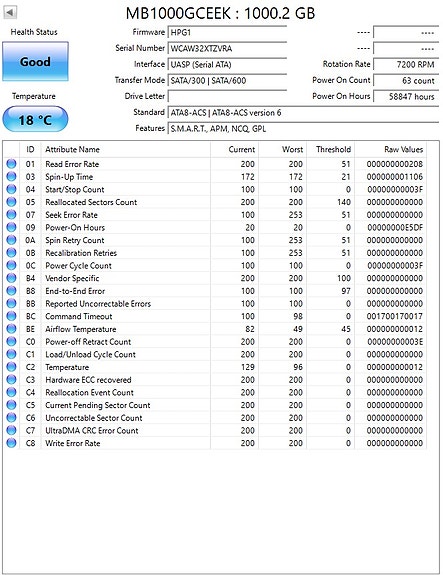
Task: Click the 18 °C temperature button
Action: [35, 120]
